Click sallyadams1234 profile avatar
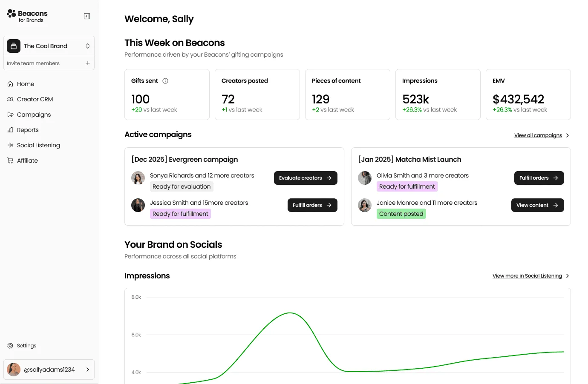The width and height of the screenshot is (588, 384). click(x=14, y=370)
